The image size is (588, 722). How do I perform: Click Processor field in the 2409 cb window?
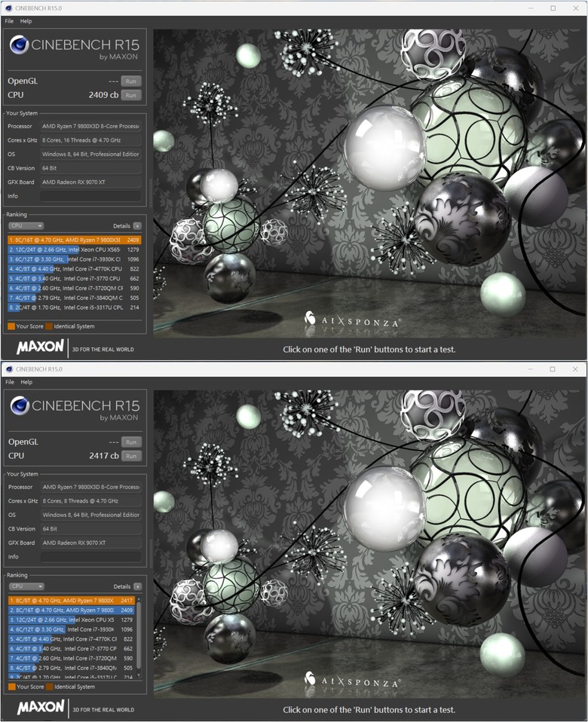[x=90, y=126]
